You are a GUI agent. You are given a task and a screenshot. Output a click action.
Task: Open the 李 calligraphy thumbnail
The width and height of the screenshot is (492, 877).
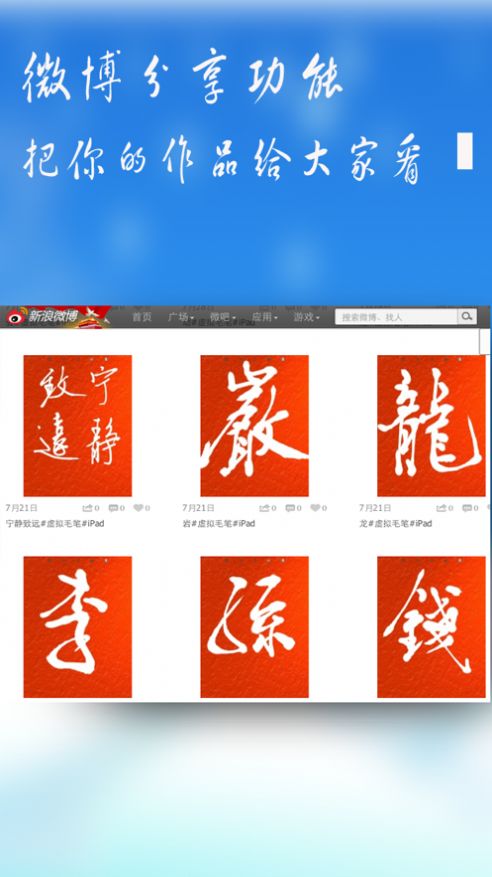click(78, 627)
